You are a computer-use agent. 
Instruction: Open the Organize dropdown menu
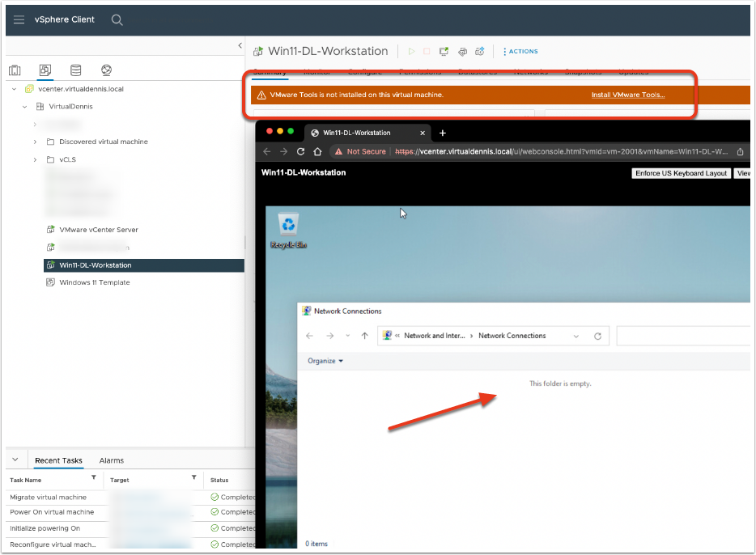click(x=325, y=361)
